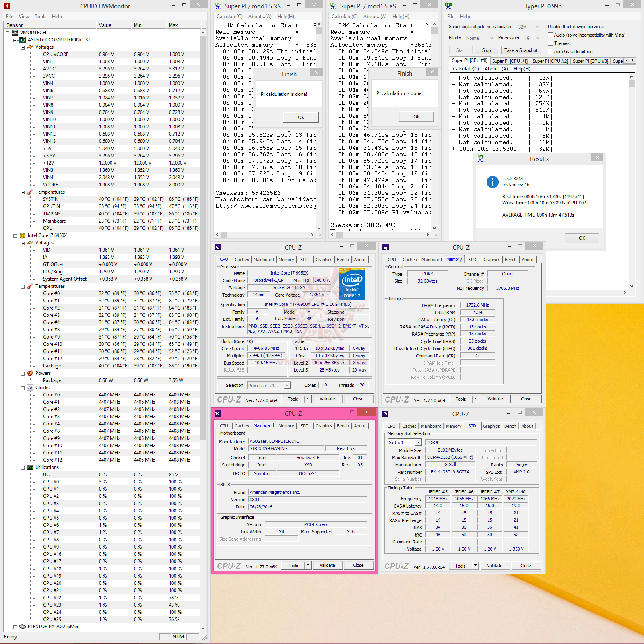The image size is (644, 644).
Task: Toggle the Themes checkbox in Hyper PI
Action: [x=550, y=43]
